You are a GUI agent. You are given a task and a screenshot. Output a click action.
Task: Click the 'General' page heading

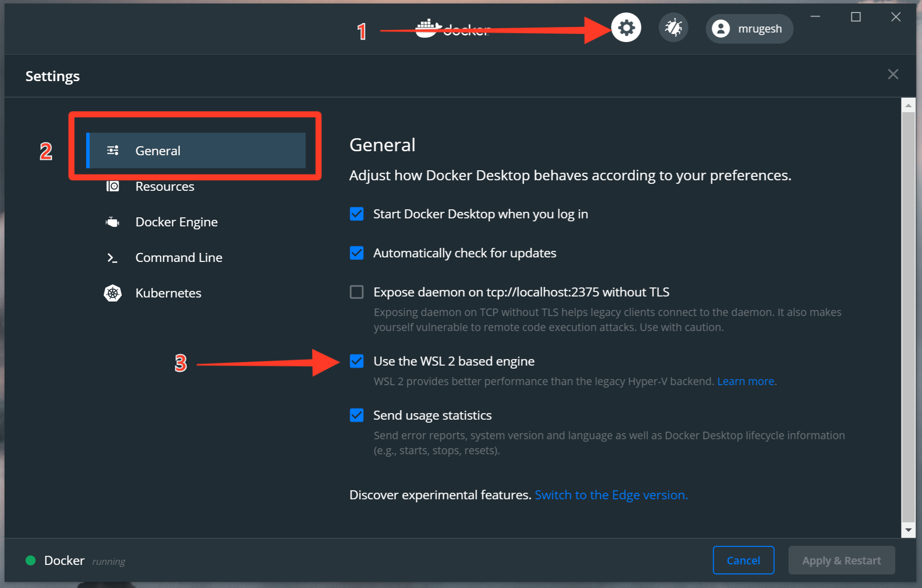tap(382, 145)
